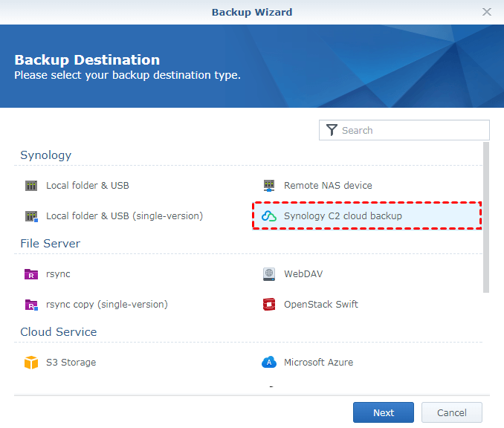
Task: Click the rsync copy single-version icon
Action: point(31,305)
